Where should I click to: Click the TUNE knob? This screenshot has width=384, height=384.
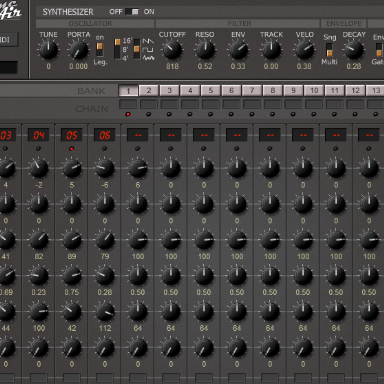click(49, 50)
